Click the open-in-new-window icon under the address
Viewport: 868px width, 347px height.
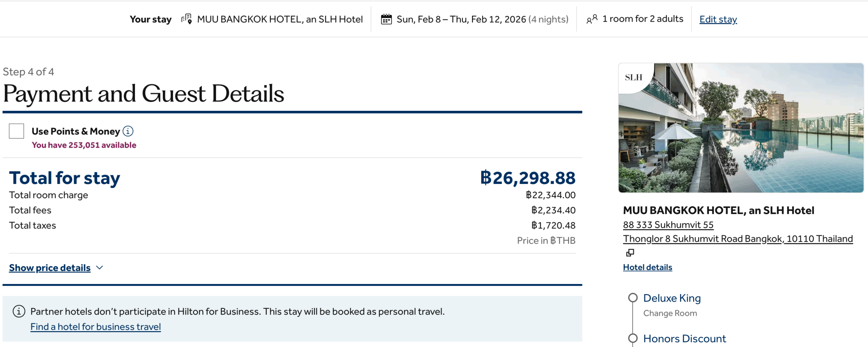[630, 253]
